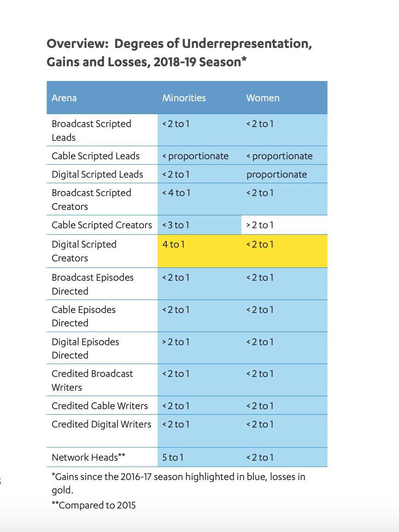Viewport: 399px width, 532px height.
Task: Select the "Women" column header
Action: pos(263,98)
